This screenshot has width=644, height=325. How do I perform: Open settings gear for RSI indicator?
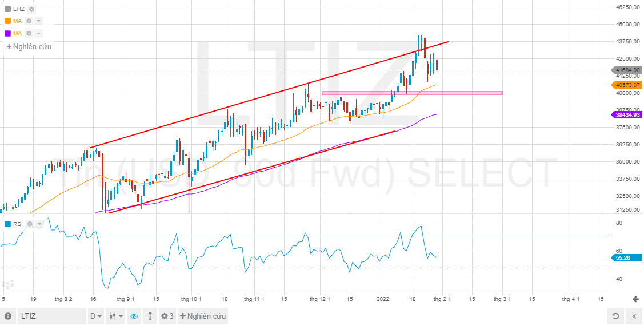(x=30, y=224)
